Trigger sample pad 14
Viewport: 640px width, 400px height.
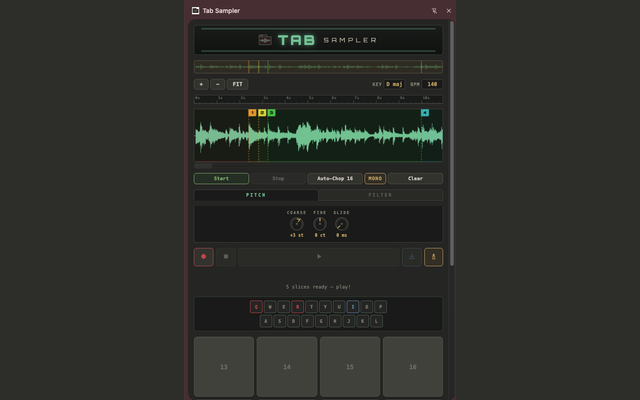(x=287, y=367)
